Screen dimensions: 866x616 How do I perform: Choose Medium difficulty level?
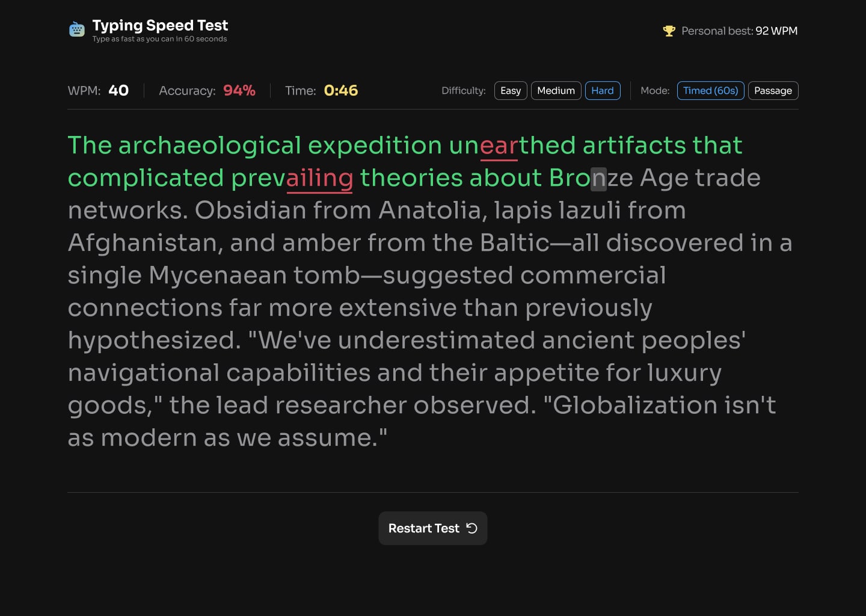(556, 91)
